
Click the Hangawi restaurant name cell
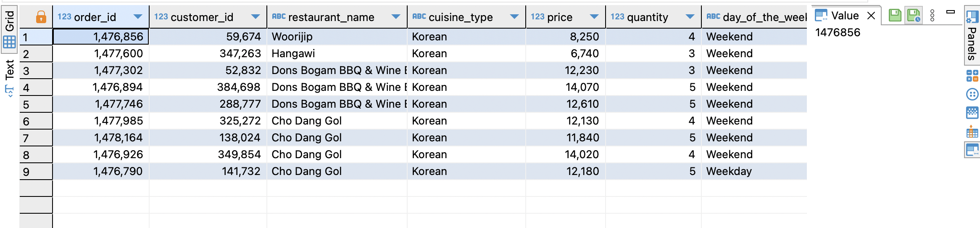(336, 53)
